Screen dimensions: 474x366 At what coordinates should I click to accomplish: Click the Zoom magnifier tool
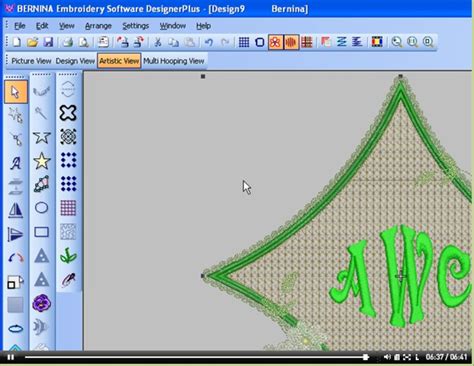[x=397, y=42]
